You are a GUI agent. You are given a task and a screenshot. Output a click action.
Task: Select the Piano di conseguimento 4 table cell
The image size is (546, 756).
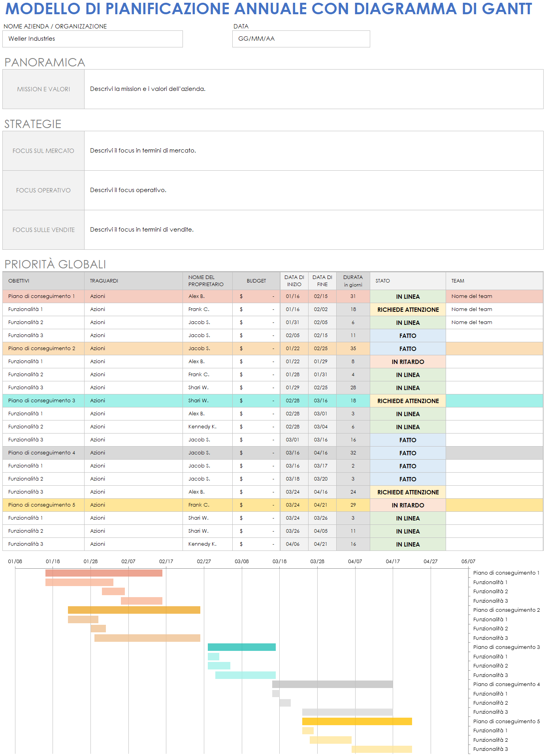[x=43, y=453]
